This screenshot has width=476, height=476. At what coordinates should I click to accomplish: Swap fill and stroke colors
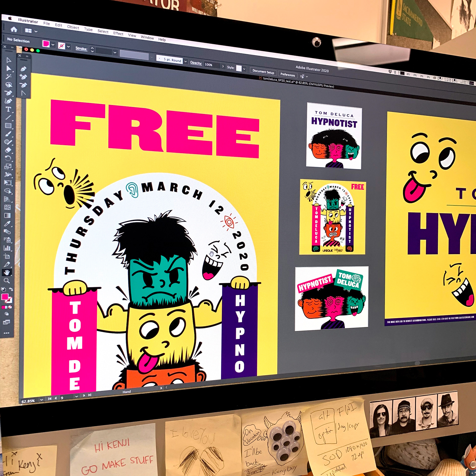[x=11, y=289]
